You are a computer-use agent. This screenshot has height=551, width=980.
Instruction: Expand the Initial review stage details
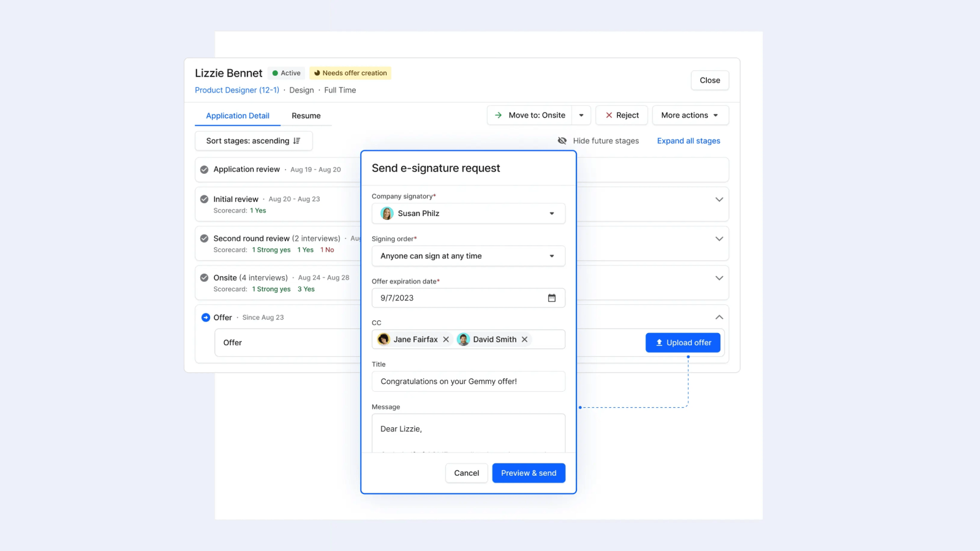coord(719,200)
